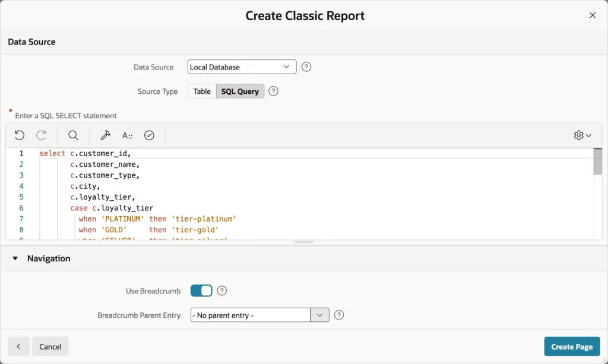Trigger autocomplete A:: icon
Image resolution: width=608 pixels, height=364 pixels.
[x=127, y=135]
